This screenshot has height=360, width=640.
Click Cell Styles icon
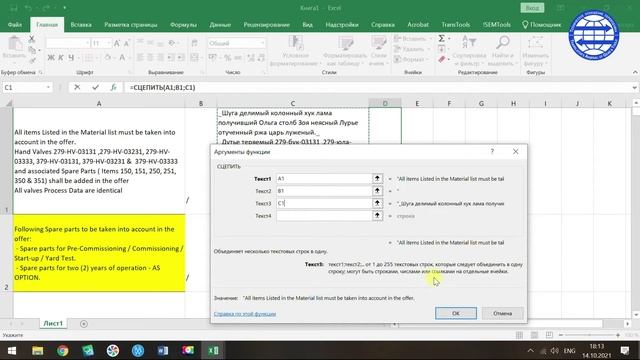[378, 42]
